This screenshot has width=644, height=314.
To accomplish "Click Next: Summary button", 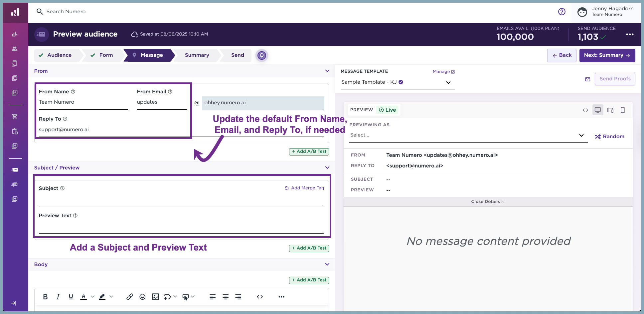I will coord(607,55).
